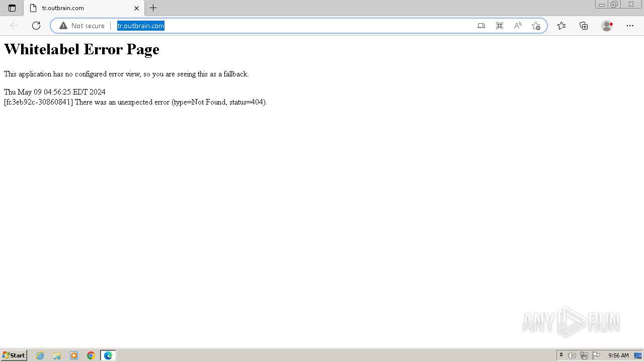Open Settings and more ellipsis menu

[630, 26]
